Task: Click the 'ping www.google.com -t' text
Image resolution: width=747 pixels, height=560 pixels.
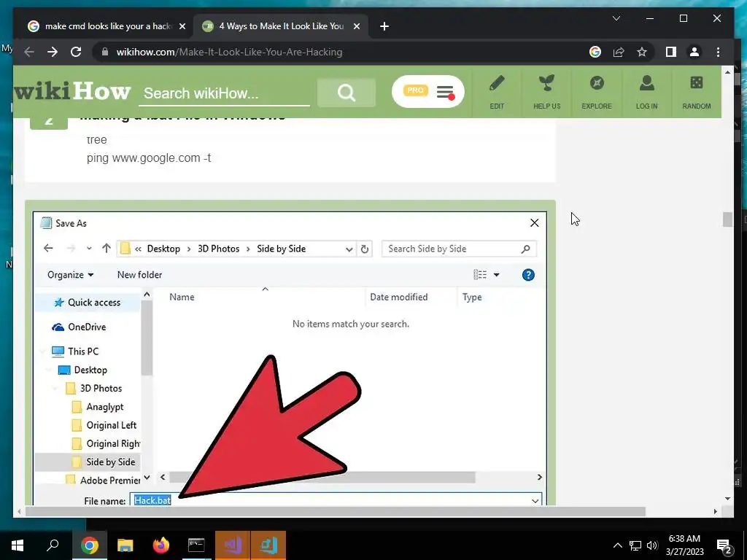Action: coord(149,157)
